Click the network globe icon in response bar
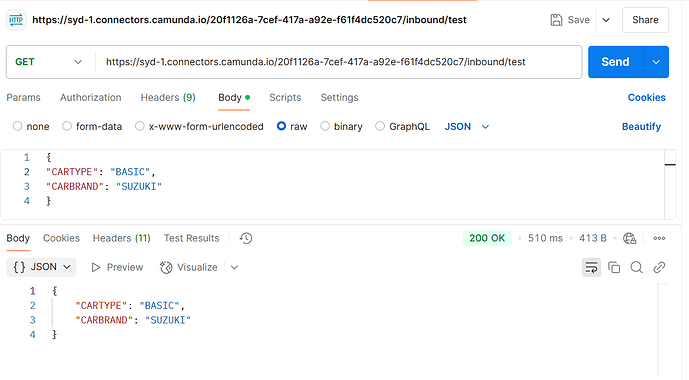The width and height of the screenshot is (689, 380). [x=629, y=238]
